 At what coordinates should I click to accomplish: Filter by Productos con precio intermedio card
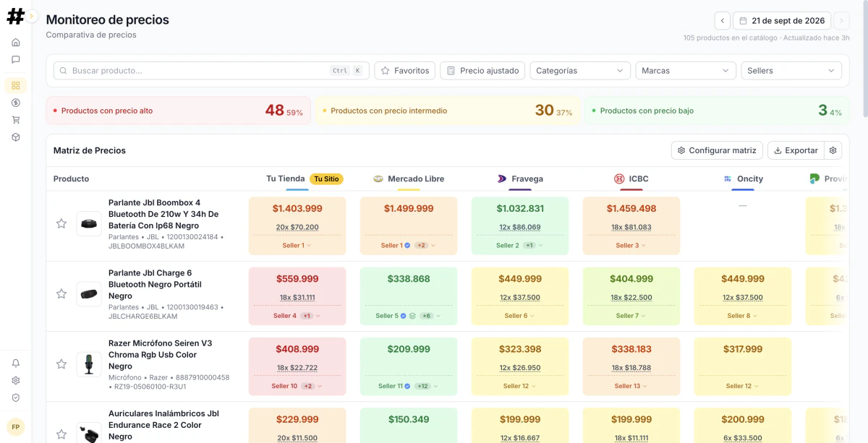click(x=448, y=111)
